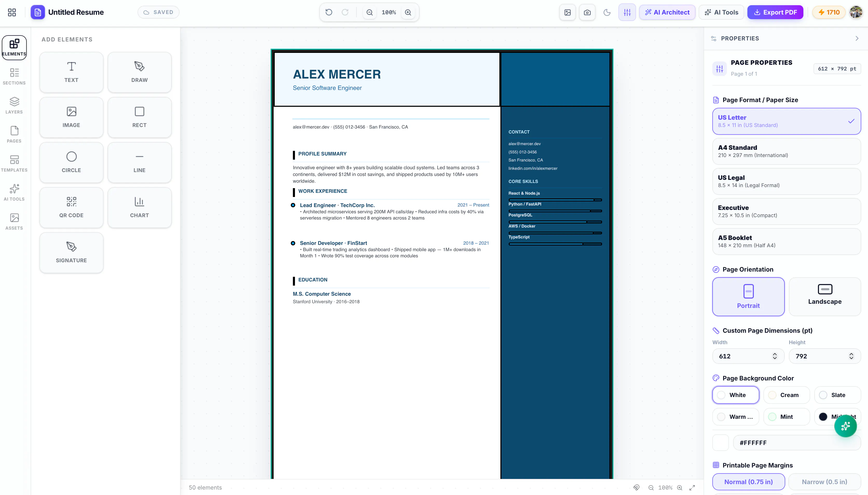Switch to the Sections tab
Image resolution: width=868 pixels, height=495 pixels.
pos(14,76)
